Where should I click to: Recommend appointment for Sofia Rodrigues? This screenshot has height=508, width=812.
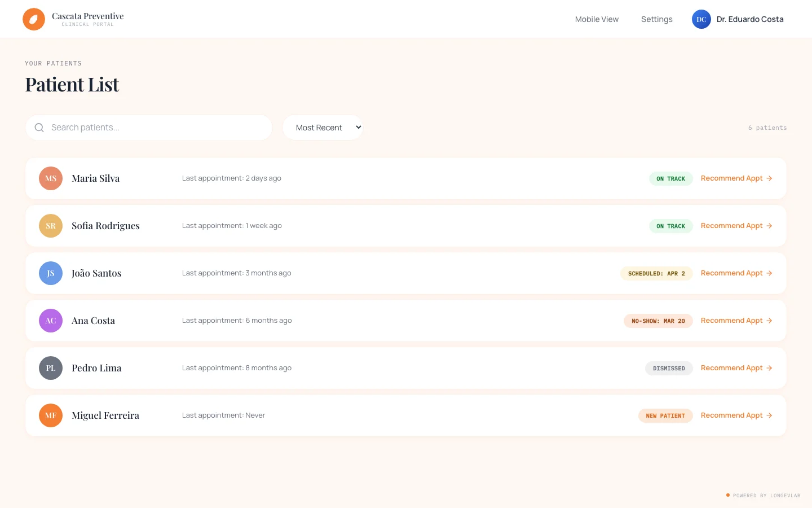pos(736,226)
